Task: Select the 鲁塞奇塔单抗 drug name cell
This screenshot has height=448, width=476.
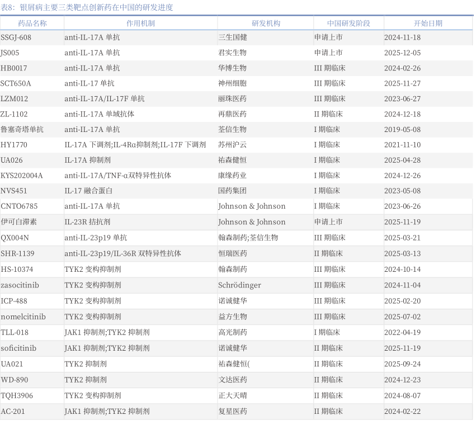Action: pos(22,129)
